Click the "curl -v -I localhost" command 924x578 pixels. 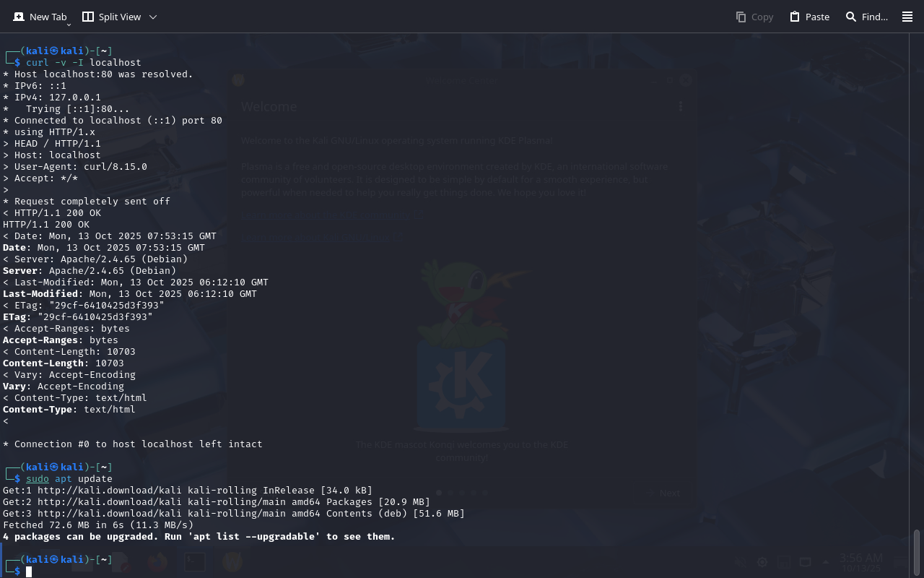point(83,63)
